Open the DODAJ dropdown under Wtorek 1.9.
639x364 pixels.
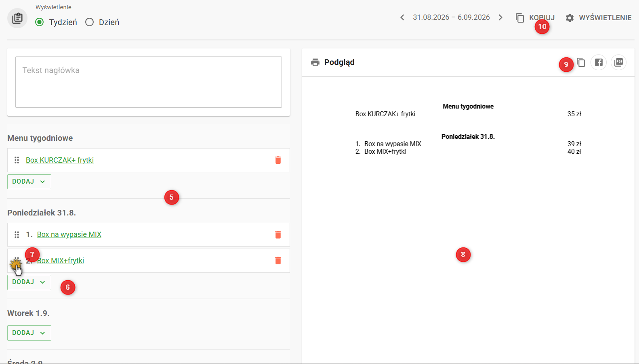click(29, 333)
